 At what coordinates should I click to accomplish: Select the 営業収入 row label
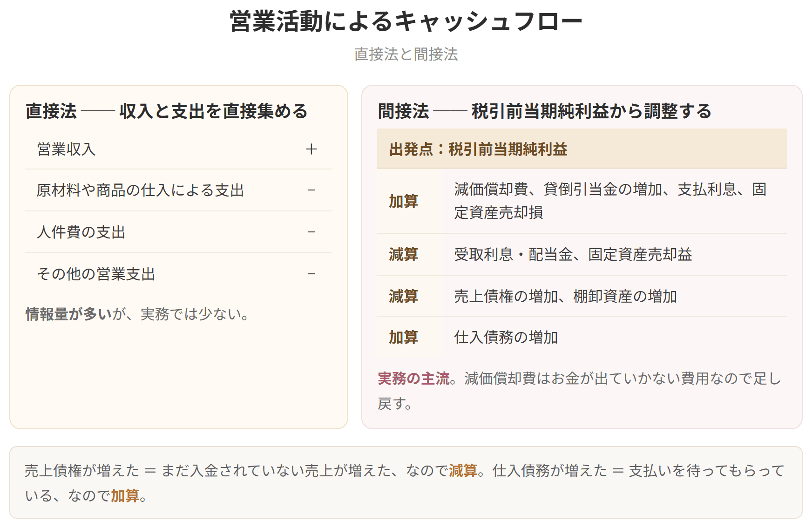(x=66, y=149)
